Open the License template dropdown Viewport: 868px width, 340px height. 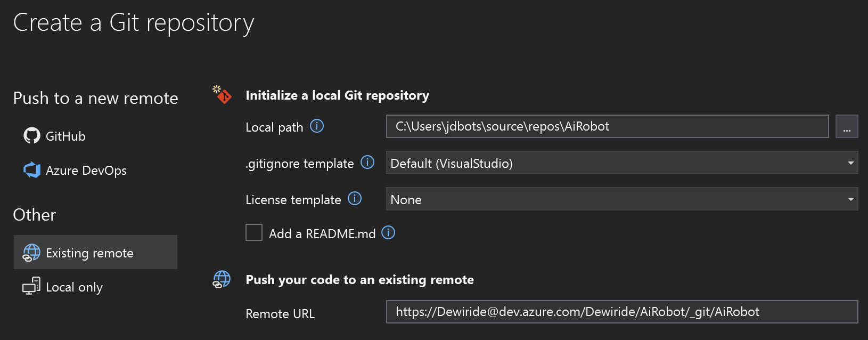(622, 199)
